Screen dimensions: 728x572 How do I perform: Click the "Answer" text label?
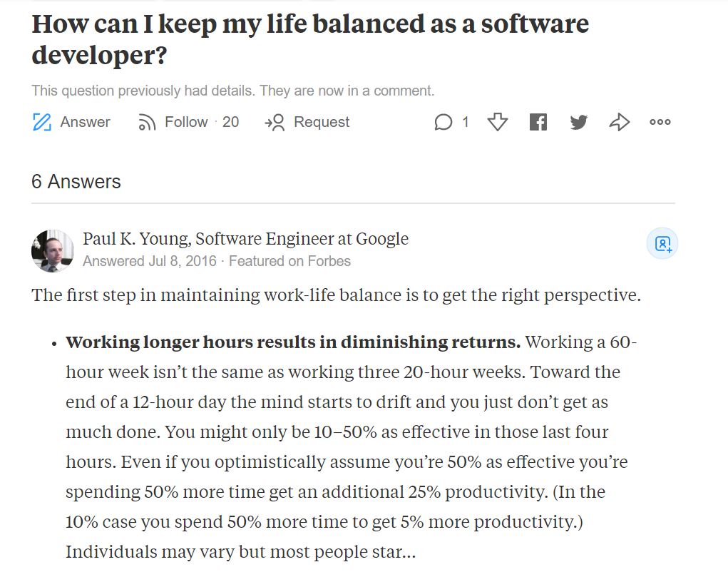86,122
